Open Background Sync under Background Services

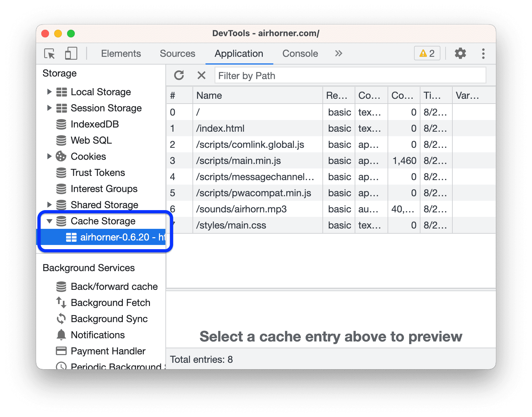[x=109, y=319]
